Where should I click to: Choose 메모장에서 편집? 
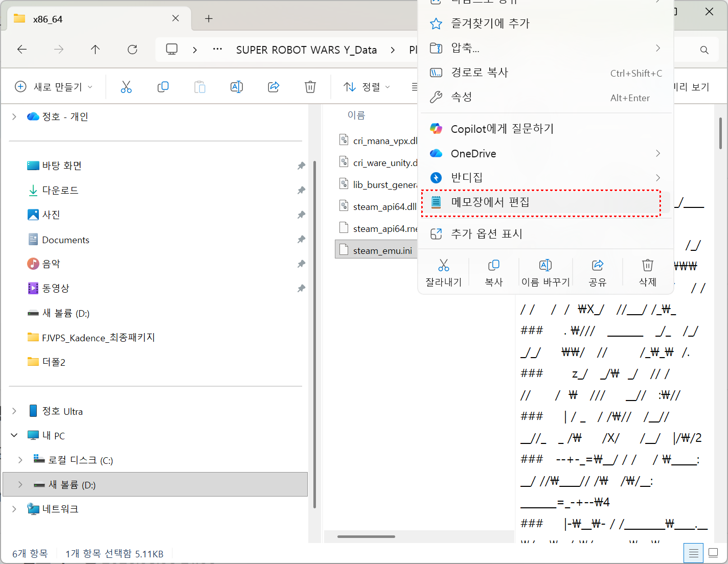point(545,202)
